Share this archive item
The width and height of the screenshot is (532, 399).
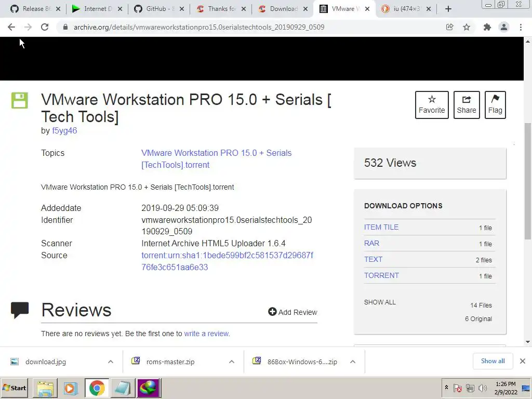pyautogui.click(x=467, y=105)
